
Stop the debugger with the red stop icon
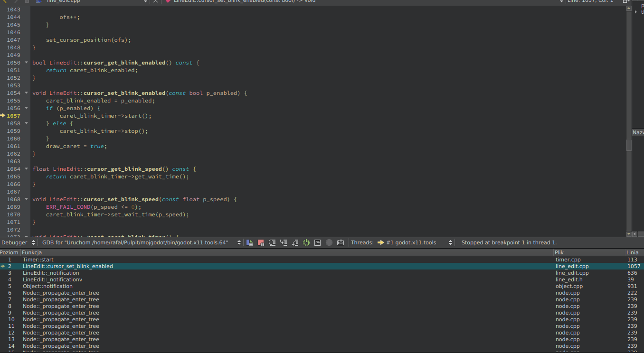[261, 242]
